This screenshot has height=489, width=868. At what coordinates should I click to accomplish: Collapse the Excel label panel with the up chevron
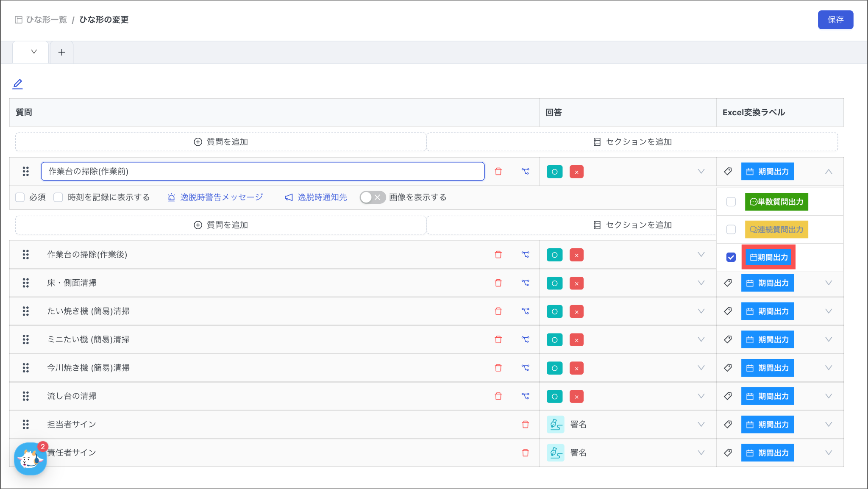(x=829, y=172)
